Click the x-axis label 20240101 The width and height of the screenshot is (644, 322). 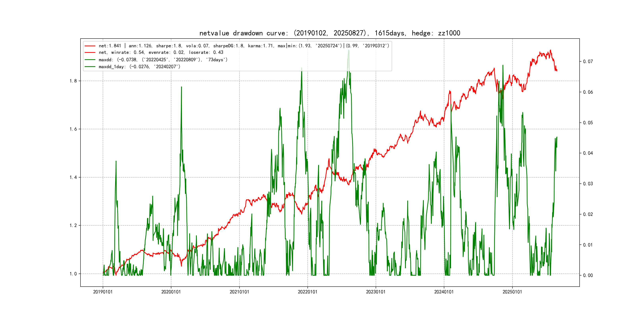click(x=444, y=292)
